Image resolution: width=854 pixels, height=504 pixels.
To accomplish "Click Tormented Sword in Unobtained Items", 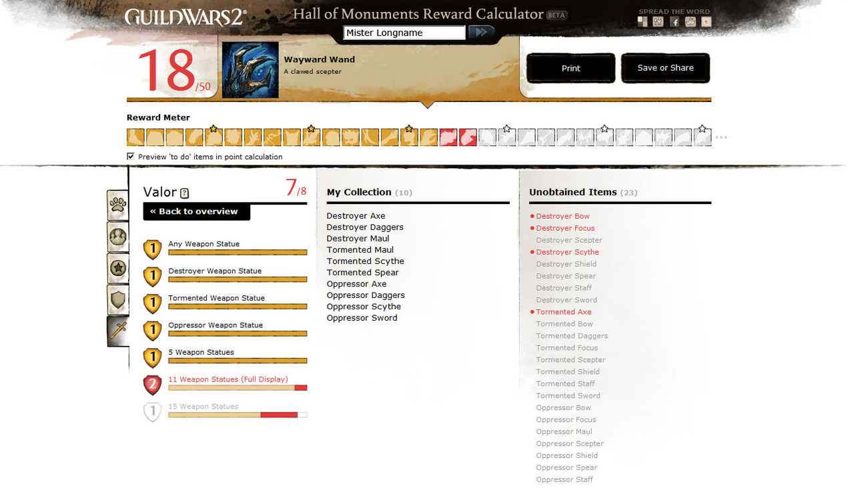I will [568, 396].
